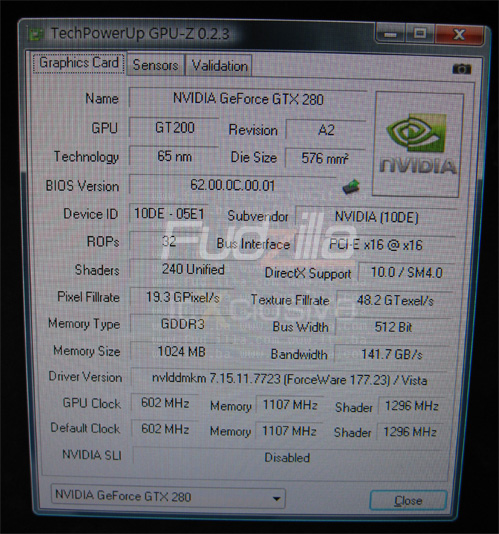Click the Default Clock label
This screenshot has height=534, width=499.
pos(85,428)
